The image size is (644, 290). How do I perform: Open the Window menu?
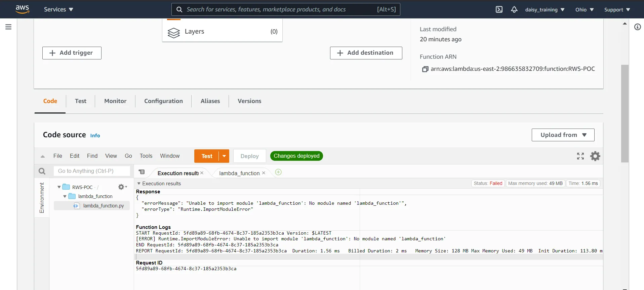pos(170,156)
